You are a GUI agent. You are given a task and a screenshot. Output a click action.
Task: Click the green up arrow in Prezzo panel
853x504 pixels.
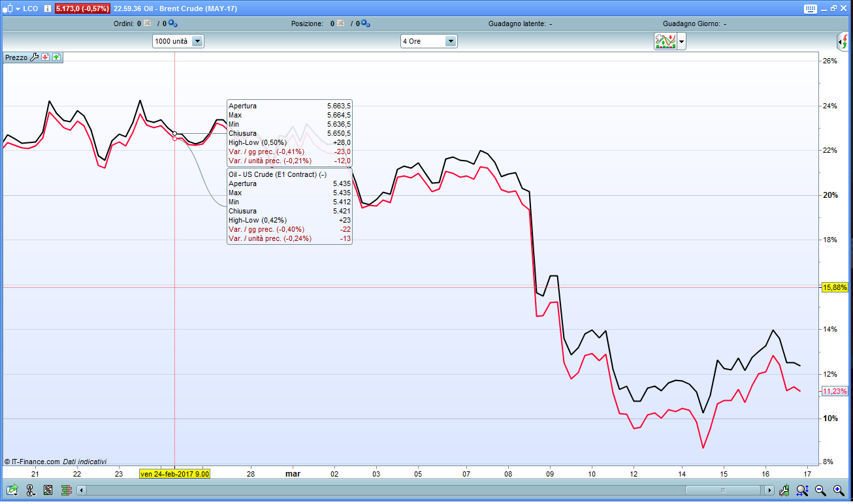(x=56, y=57)
